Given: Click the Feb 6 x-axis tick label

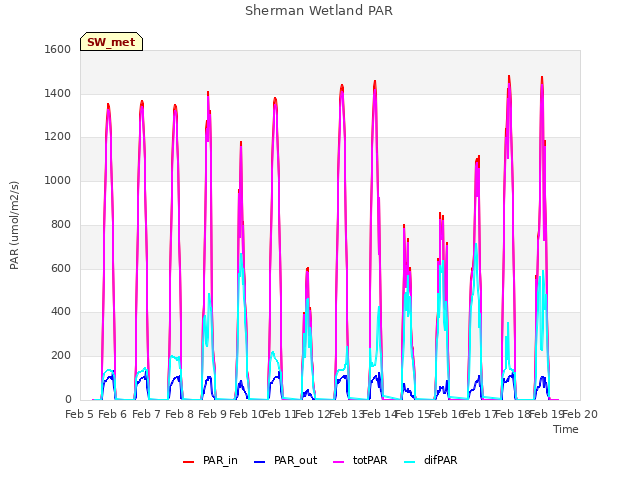Looking at the screenshot, I should [x=113, y=414].
